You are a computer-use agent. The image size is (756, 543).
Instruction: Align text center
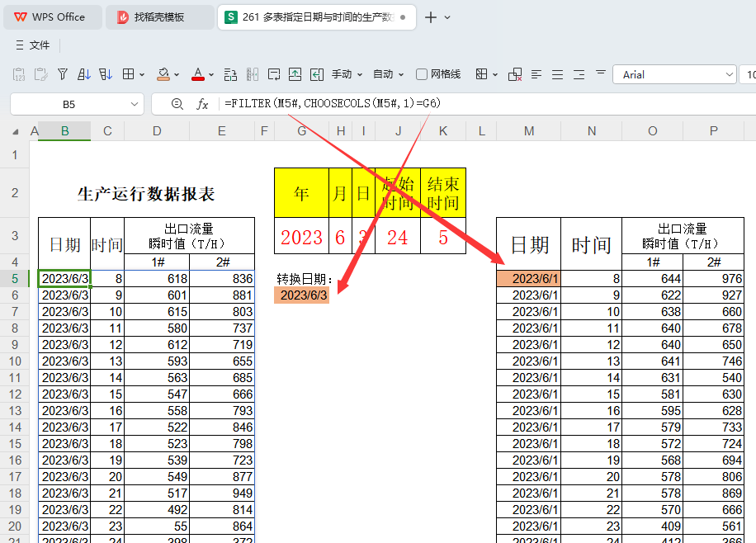pos(557,74)
